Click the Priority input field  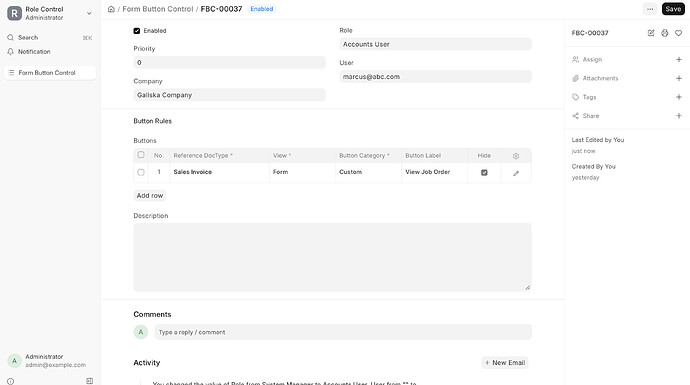[x=229, y=62]
